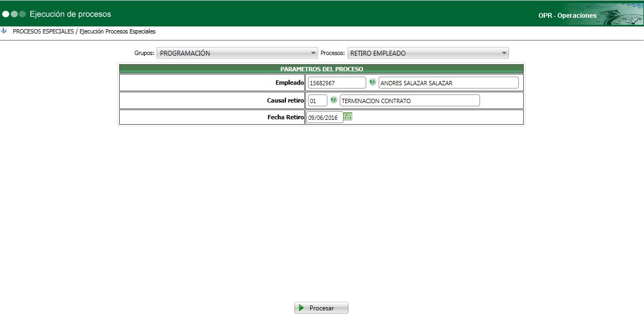
Task: Click the Ejecución de procesos header title
Action: coord(70,14)
